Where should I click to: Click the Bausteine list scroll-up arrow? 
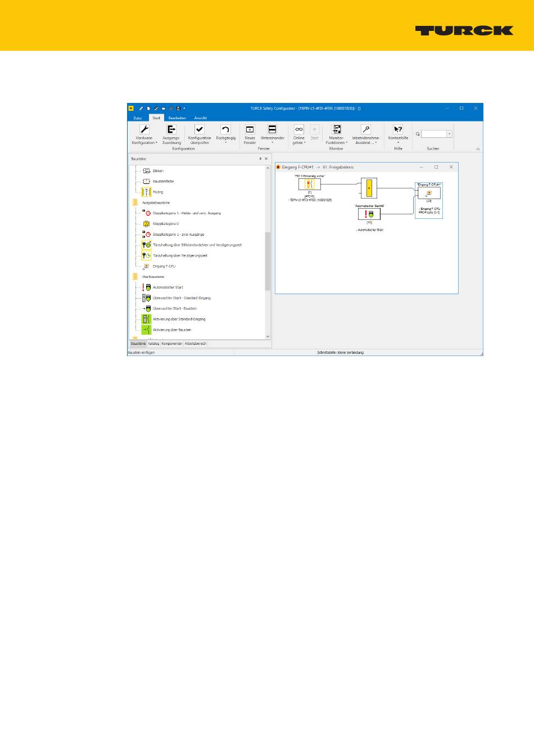pyautogui.click(x=268, y=168)
